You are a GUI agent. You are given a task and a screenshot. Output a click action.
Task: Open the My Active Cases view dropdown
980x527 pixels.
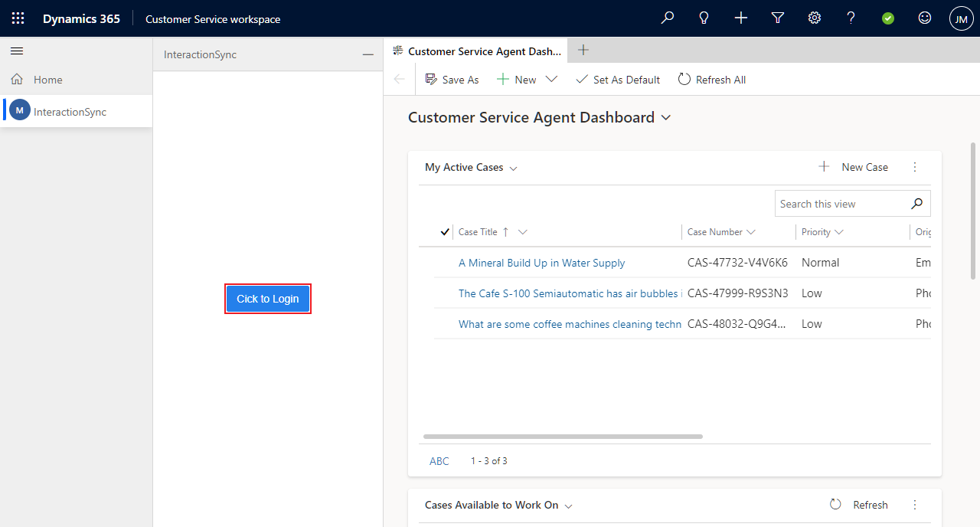513,167
